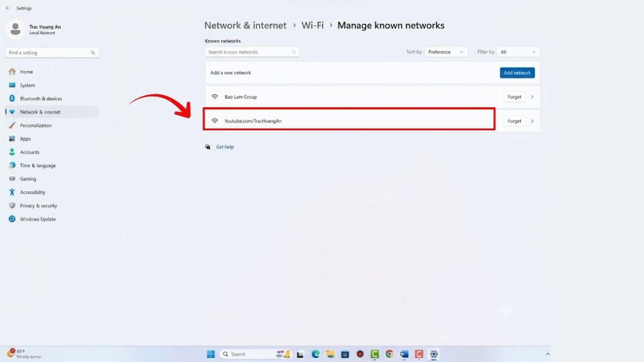
Task: Select the Youtube.com/TracHoangAn network name
Action: (253, 121)
